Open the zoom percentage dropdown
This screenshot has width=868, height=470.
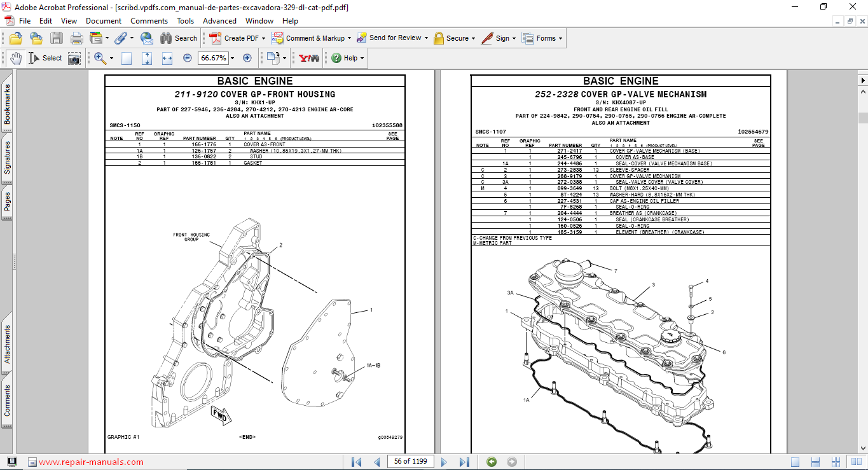pyautogui.click(x=232, y=58)
